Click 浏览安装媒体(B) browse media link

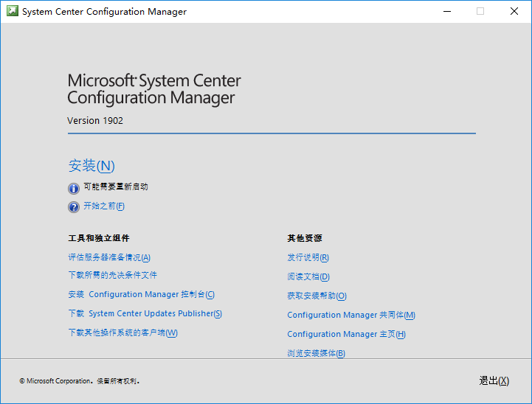(317, 353)
